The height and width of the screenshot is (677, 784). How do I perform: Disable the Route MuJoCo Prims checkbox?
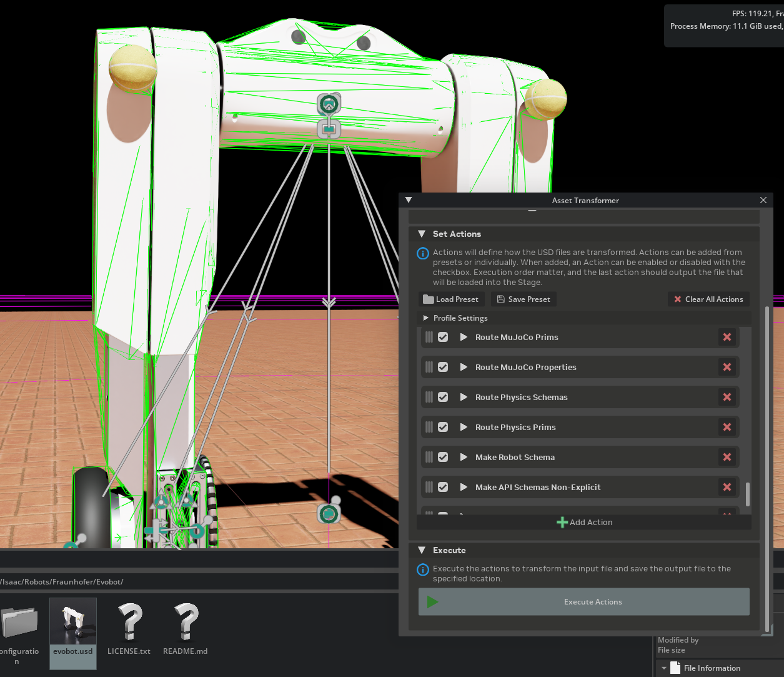coord(443,337)
